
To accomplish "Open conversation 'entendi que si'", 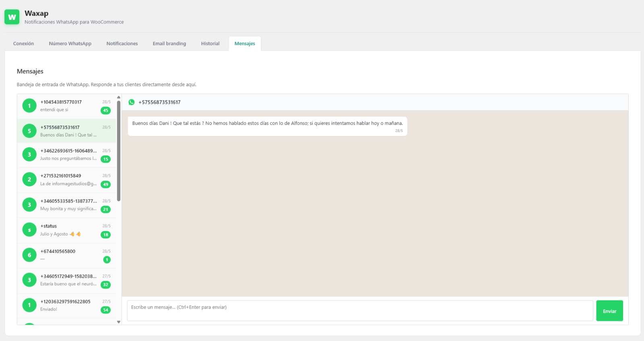I will click(x=66, y=106).
